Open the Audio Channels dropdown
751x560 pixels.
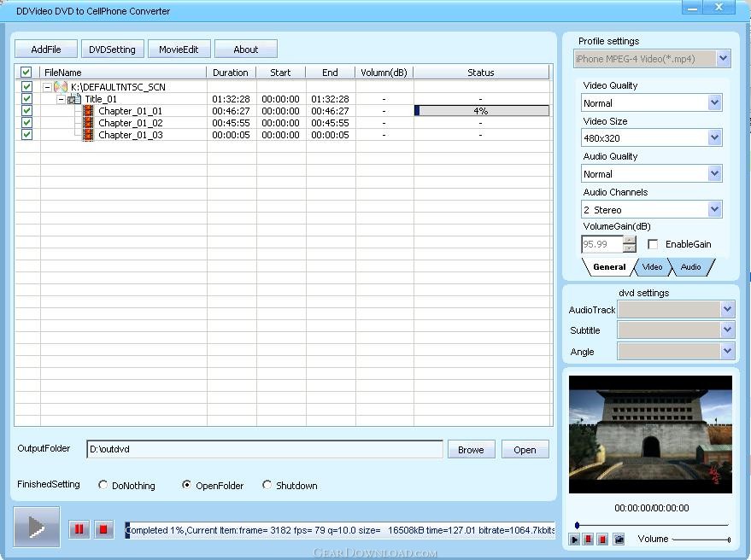pos(714,209)
